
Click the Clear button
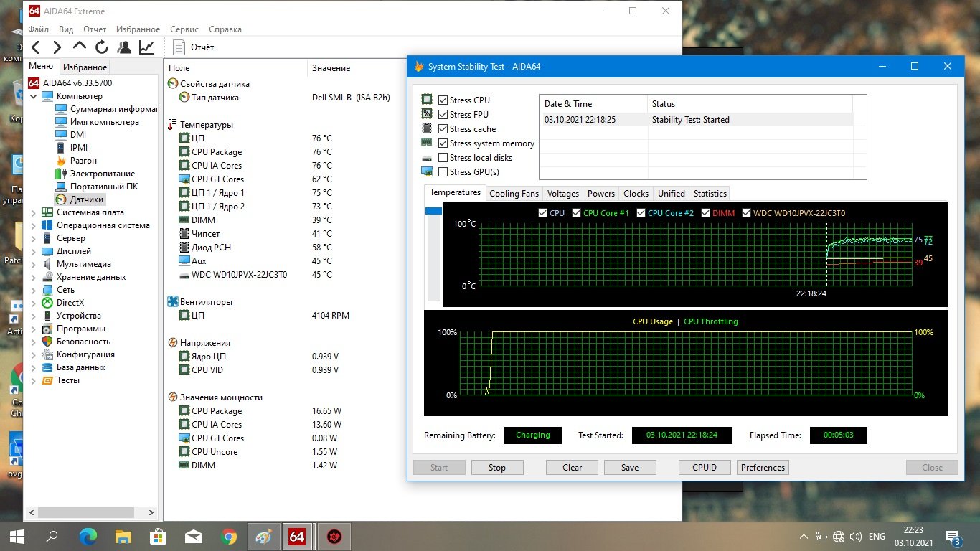click(x=573, y=468)
